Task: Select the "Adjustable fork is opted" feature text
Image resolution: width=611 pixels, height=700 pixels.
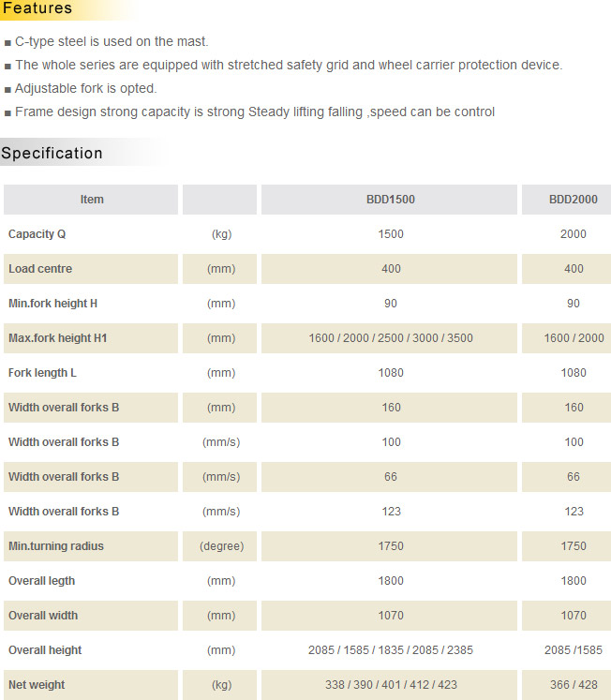Action: click(x=86, y=88)
